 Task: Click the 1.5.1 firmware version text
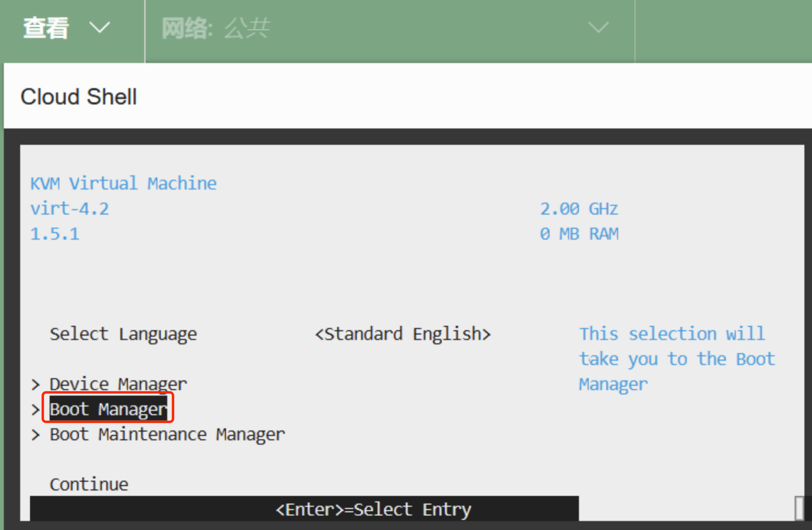(55, 234)
